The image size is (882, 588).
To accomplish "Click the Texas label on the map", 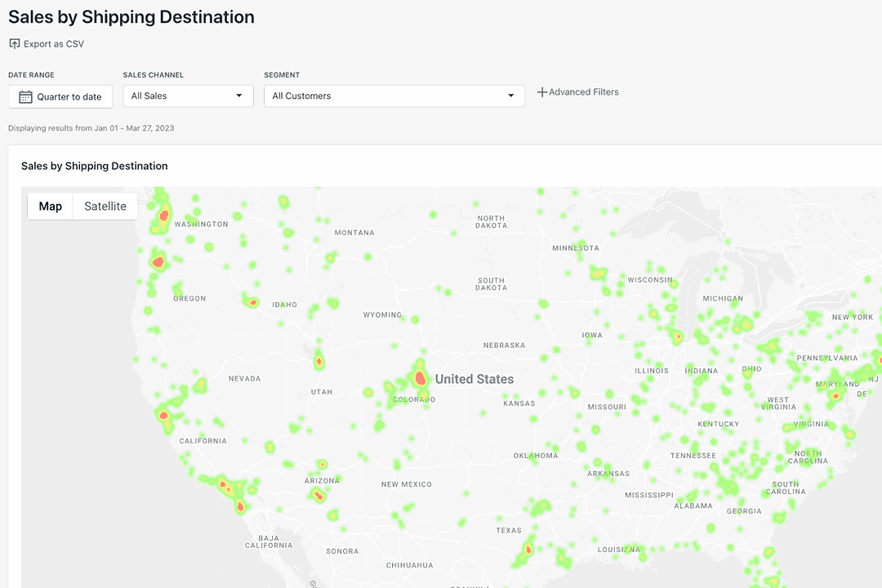I will coord(509,530).
